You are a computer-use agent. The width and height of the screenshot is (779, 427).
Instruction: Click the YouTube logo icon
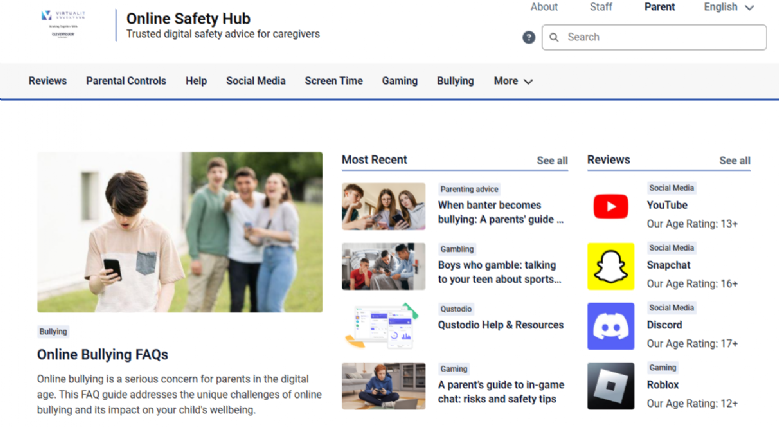[610, 207]
